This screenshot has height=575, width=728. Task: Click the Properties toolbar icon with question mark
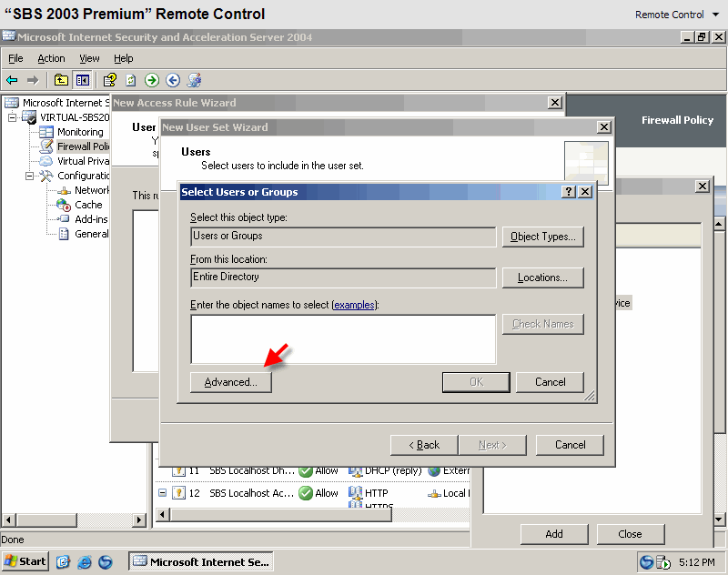[110, 80]
